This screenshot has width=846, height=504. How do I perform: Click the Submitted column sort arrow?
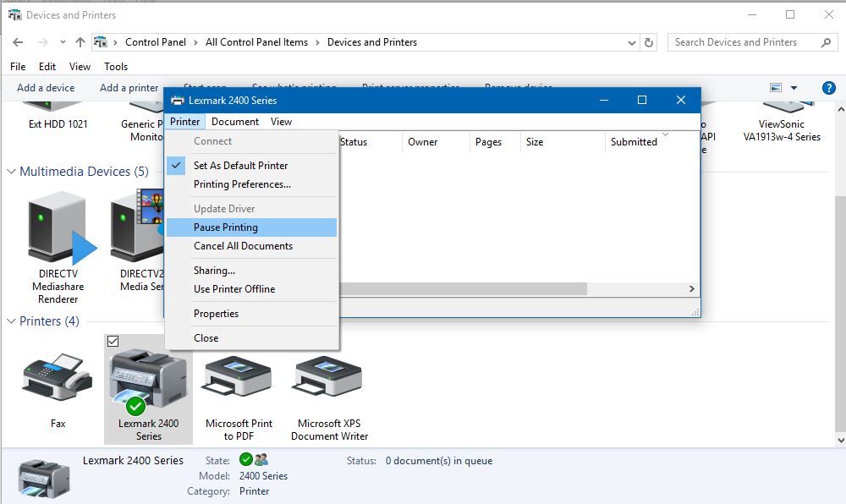665,134
